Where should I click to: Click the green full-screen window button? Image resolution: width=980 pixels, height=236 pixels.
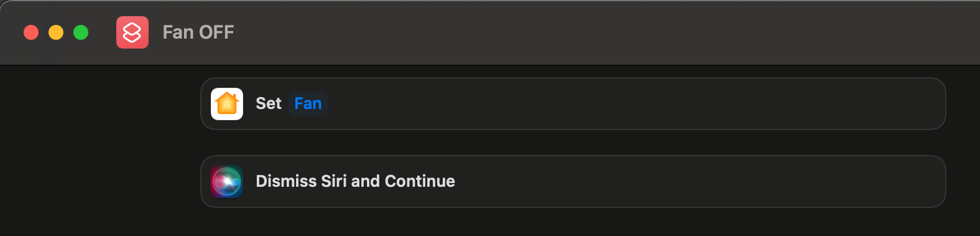pos(81,32)
